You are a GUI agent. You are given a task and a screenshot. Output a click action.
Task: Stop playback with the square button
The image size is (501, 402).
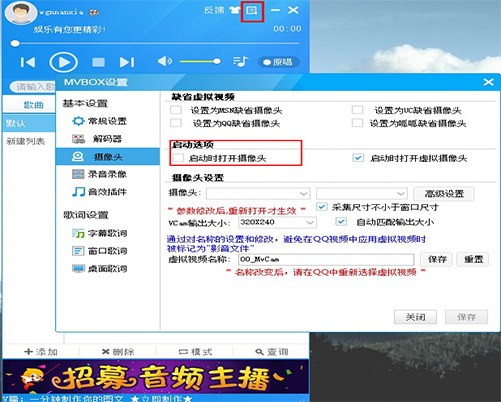[x=98, y=62]
